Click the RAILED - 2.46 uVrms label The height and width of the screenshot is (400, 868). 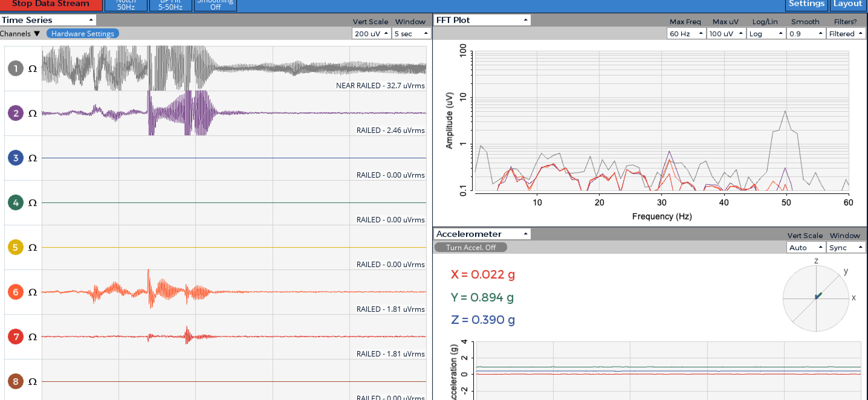point(390,130)
